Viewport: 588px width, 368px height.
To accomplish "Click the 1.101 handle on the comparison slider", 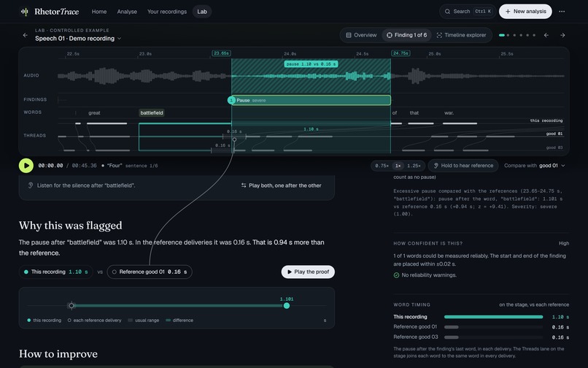I will 287,306.
